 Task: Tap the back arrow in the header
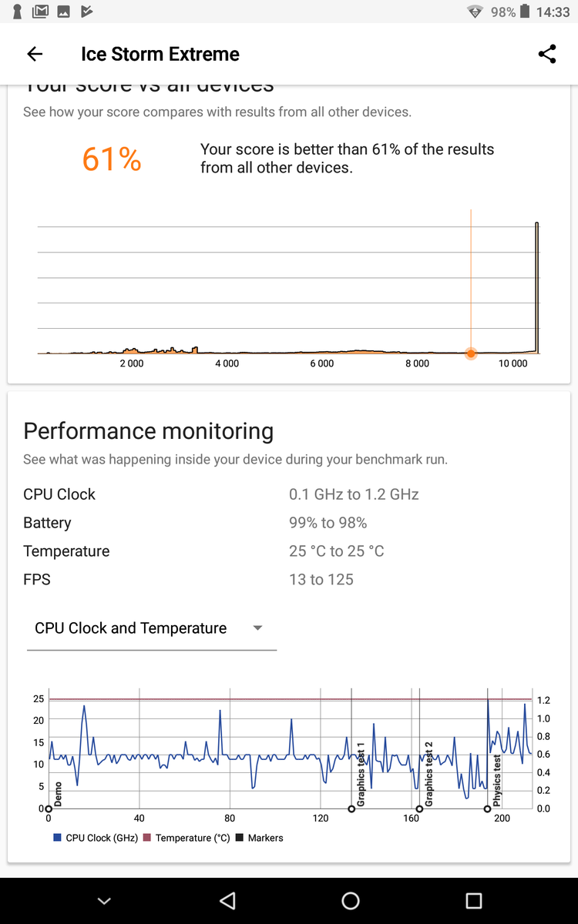click(35, 54)
